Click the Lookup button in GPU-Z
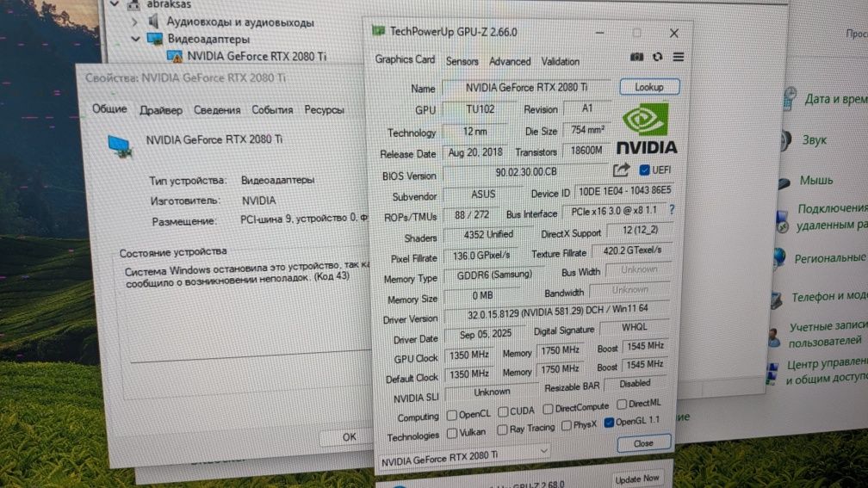Image resolution: width=868 pixels, height=488 pixels. [648, 87]
